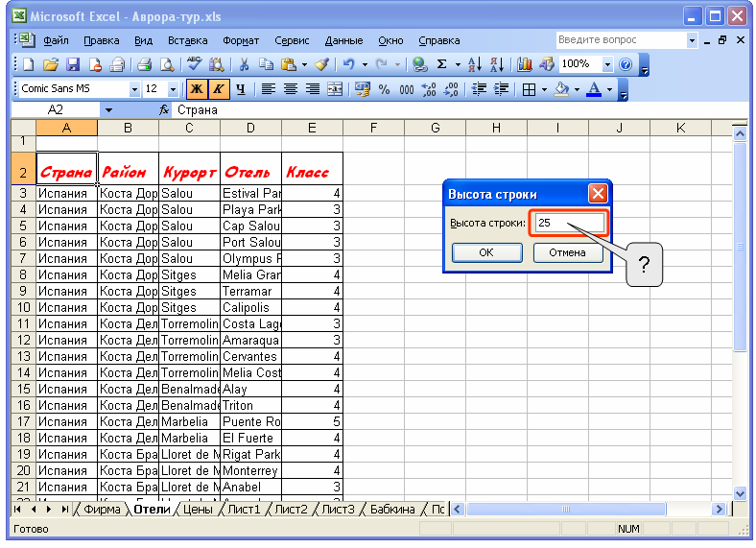Switch to the Фирма sheet tab
The width and height of the screenshot is (756, 548).
click(x=102, y=510)
